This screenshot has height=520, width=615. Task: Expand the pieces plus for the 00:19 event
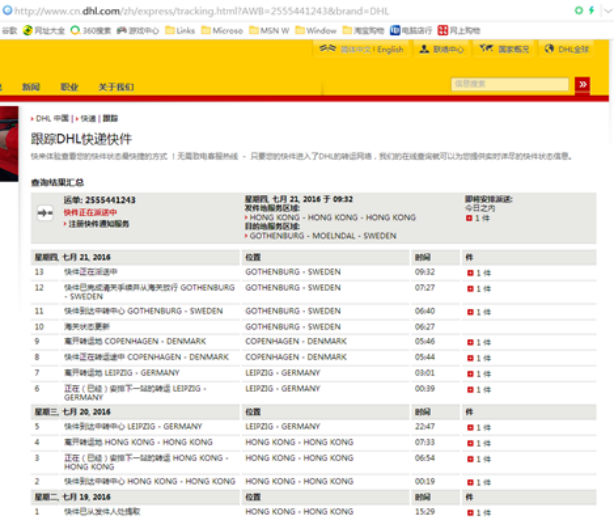(x=470, y=482)
